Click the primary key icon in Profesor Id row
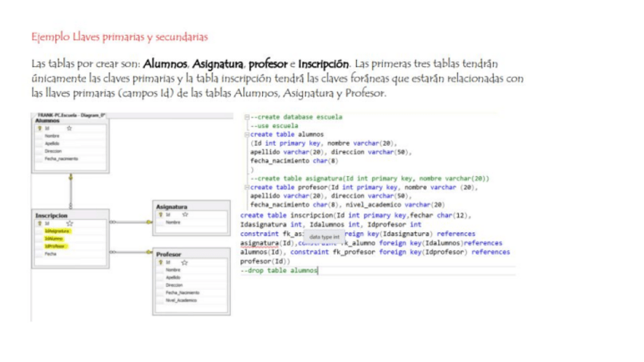The width and height of the screenshot is (644, 362). [x=160, y=263]
